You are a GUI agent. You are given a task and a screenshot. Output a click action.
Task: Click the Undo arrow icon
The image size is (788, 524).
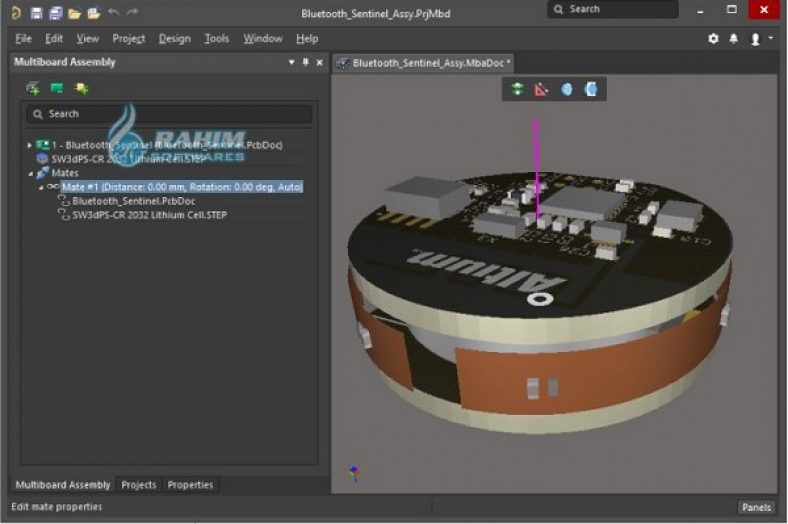click(113, 13)
